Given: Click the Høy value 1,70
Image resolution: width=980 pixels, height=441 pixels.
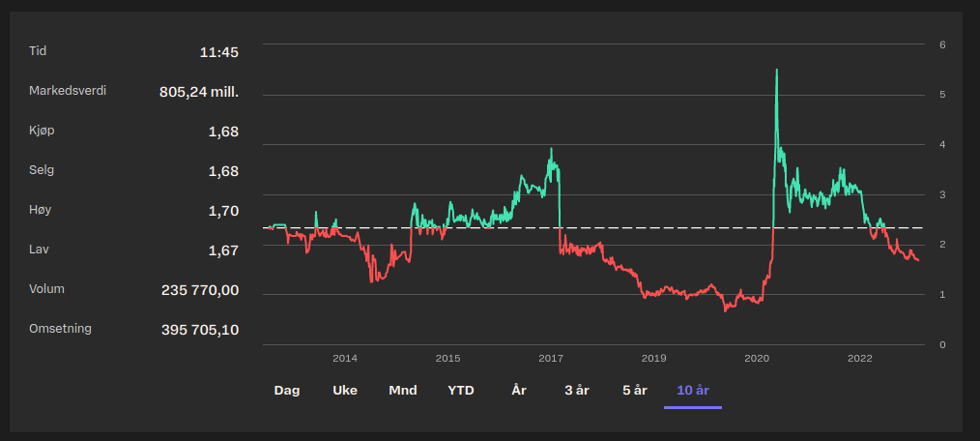Looking at the screenshot, I should point(223,211).
